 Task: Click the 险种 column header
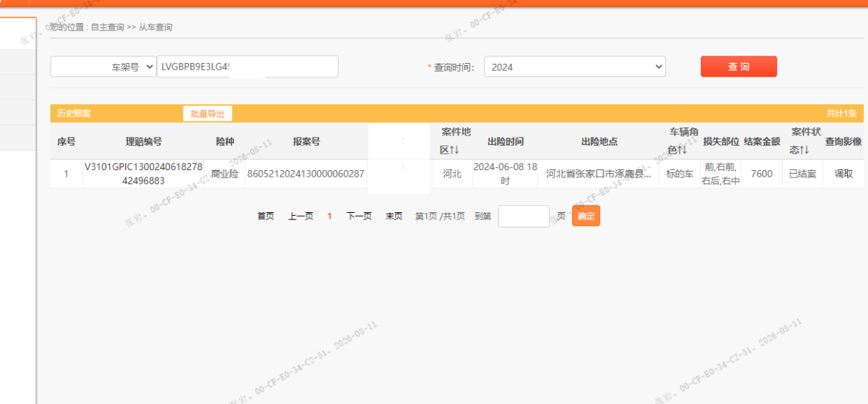click(225, 141)
